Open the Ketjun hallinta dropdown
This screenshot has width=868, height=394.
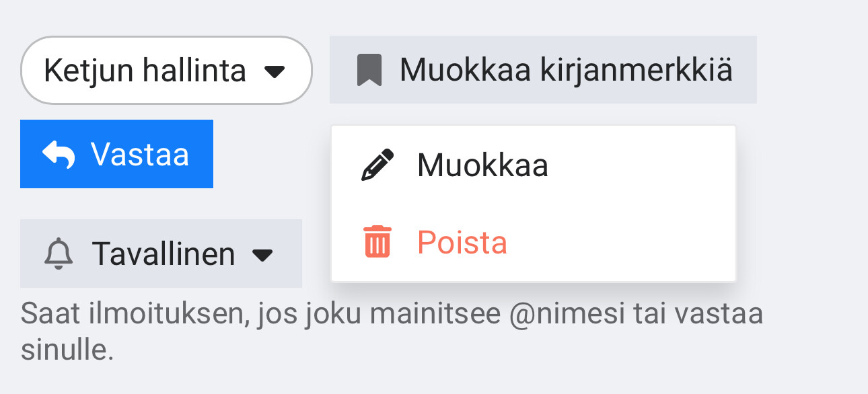coord(167,71)
